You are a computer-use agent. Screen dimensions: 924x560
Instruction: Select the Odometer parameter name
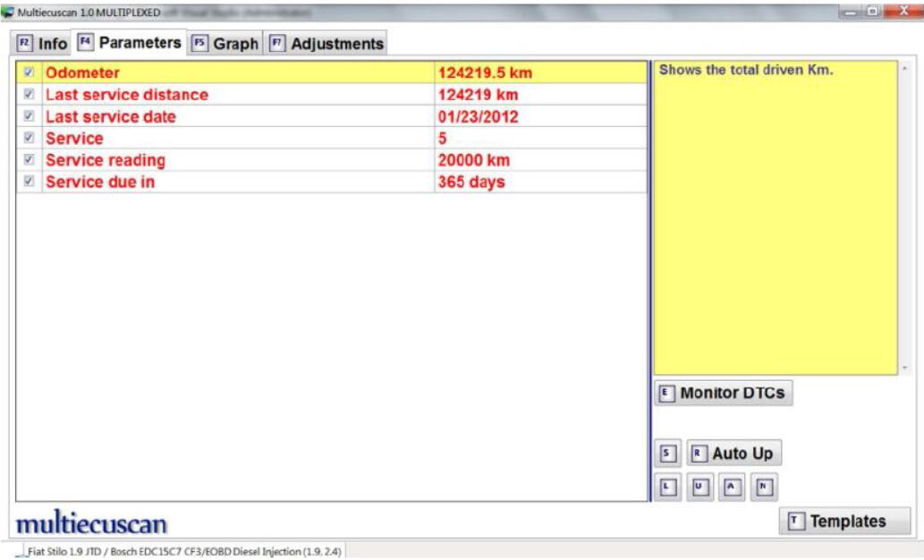tap(82, 72)
